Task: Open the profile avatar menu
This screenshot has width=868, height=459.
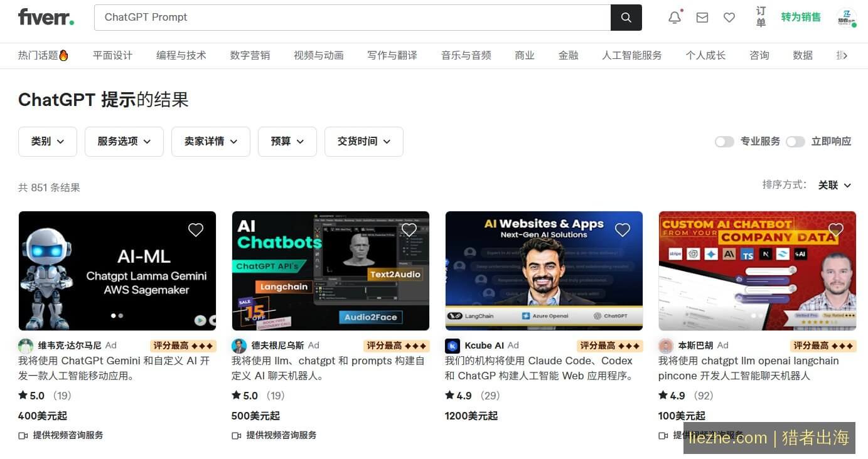Action: pos(846,18)
